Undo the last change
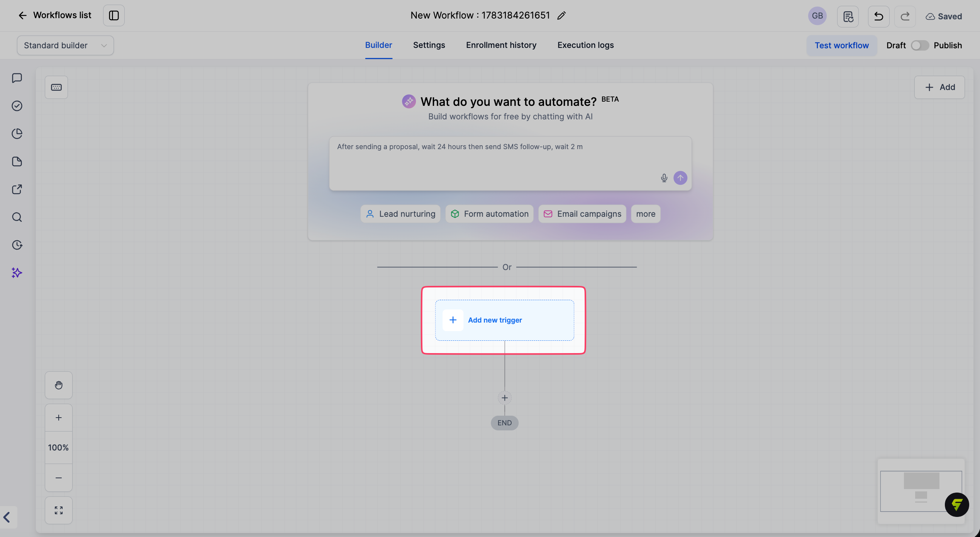This screenshot has width=980, height=537. (x=878, y=16)
